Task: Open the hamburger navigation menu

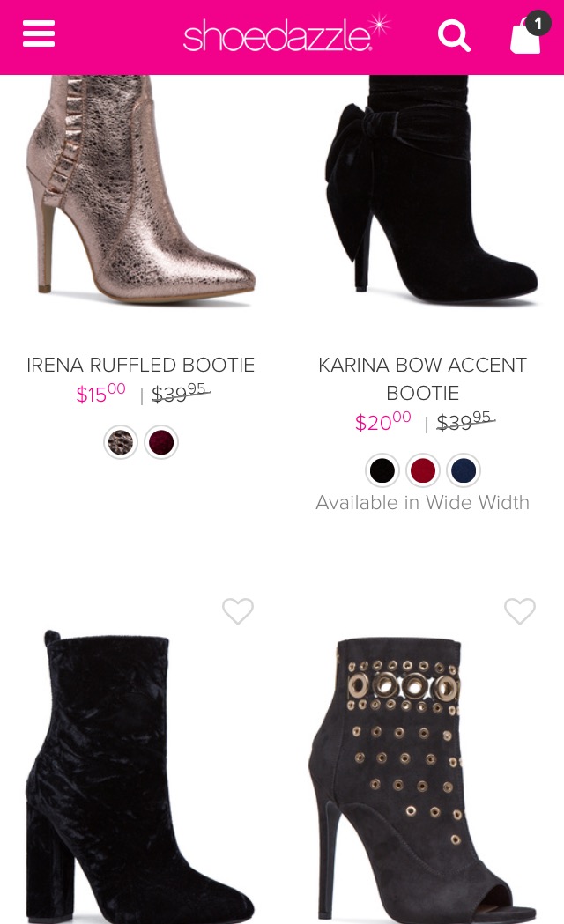Action: click(x=38, y=33)
